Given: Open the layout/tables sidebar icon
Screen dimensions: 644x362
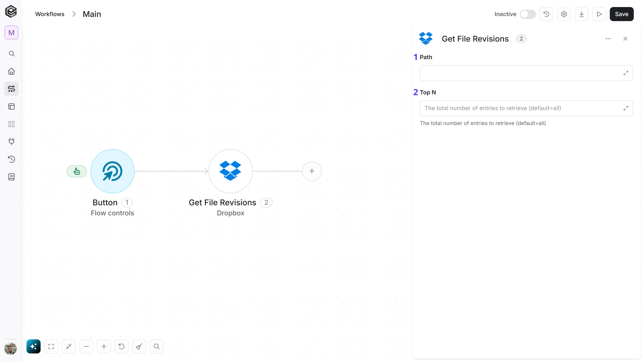Looking at the screenshot, I should click(x=12, y=106).
